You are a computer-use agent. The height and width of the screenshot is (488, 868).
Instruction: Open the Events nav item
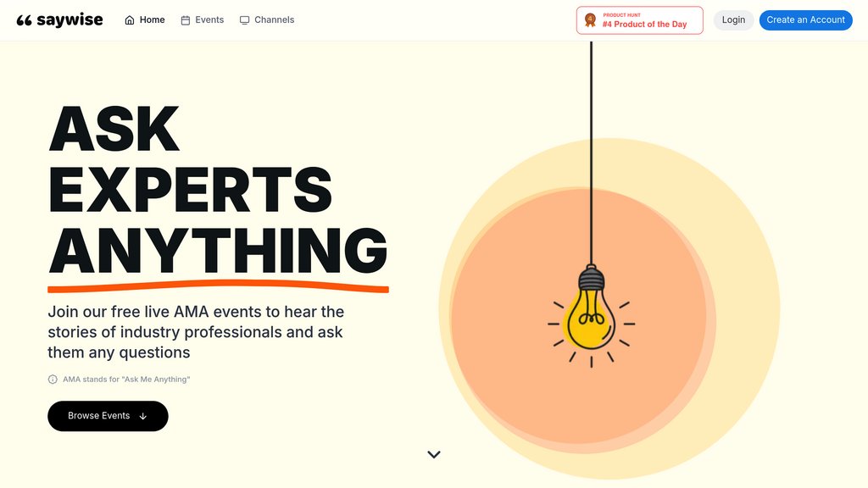tap(202, 20)
